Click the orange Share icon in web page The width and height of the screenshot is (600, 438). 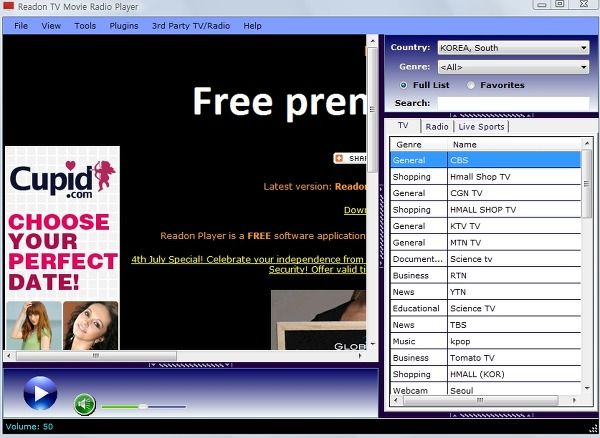(x=339, y=158)
